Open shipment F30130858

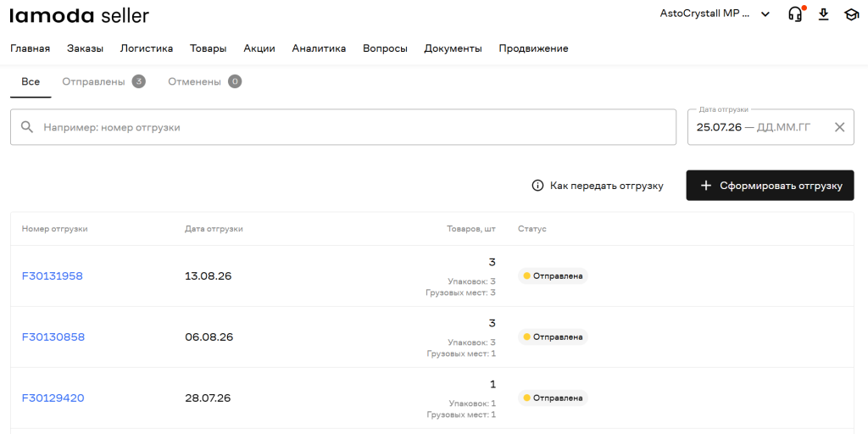click(53, 337)
